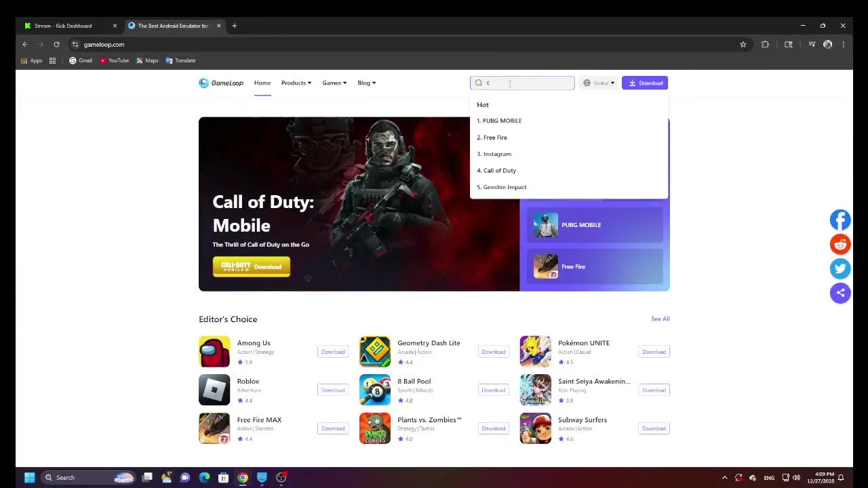
Task: Open Microsoft Store from the taskbar
Action: (x=223, y=478)
